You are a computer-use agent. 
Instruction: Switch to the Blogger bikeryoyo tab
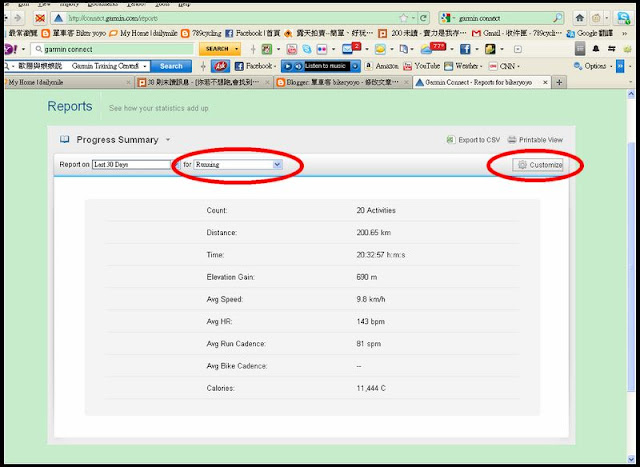click(342, 82)
